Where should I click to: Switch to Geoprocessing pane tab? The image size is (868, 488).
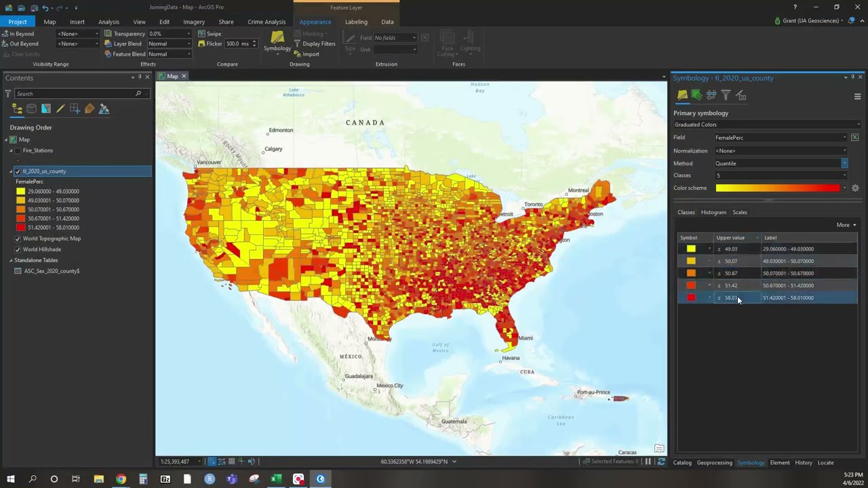click(715, 463)
